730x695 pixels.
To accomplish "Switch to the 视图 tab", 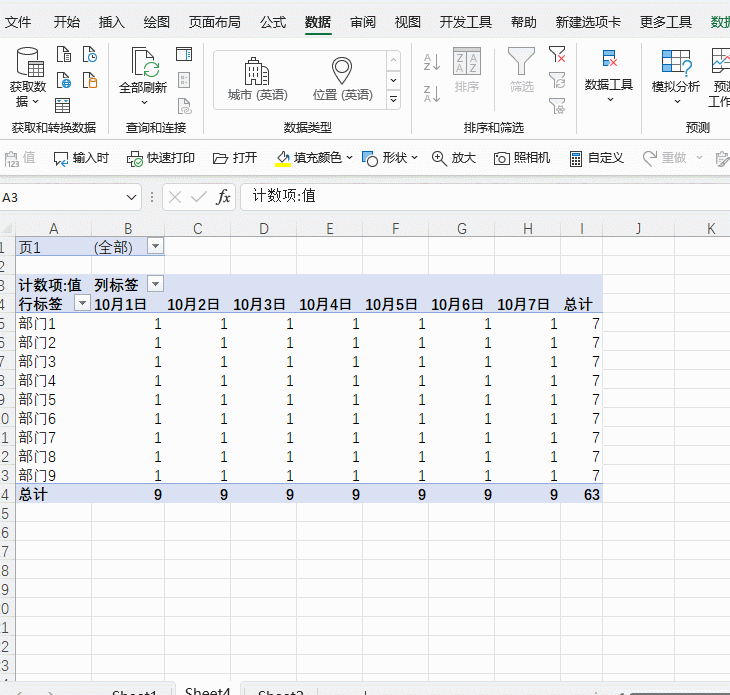I will point(408,22).
